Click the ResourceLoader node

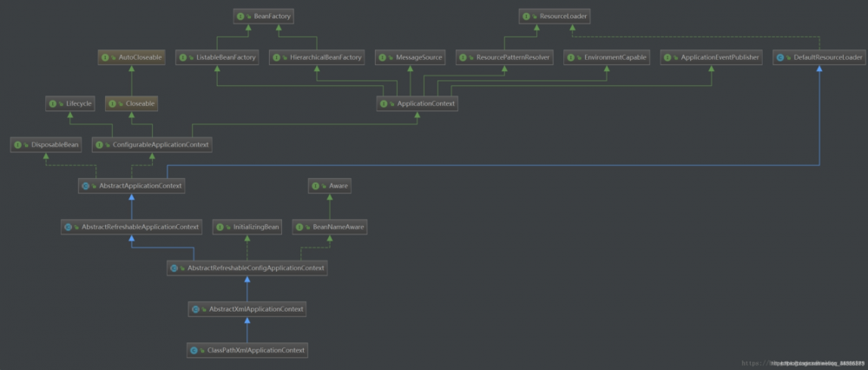coord(554,17)
